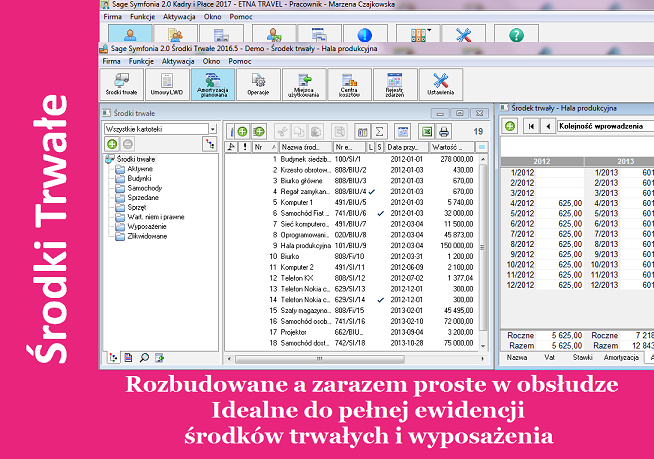The image size is (654, 459).
Task: Open Pomoc menu in Kadry i Płace window
Action: [241, 17]
